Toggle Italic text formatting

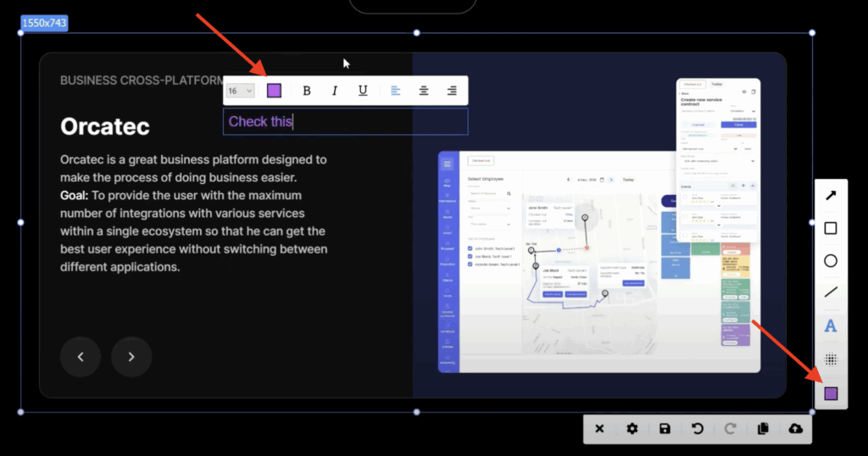(334, 91)
